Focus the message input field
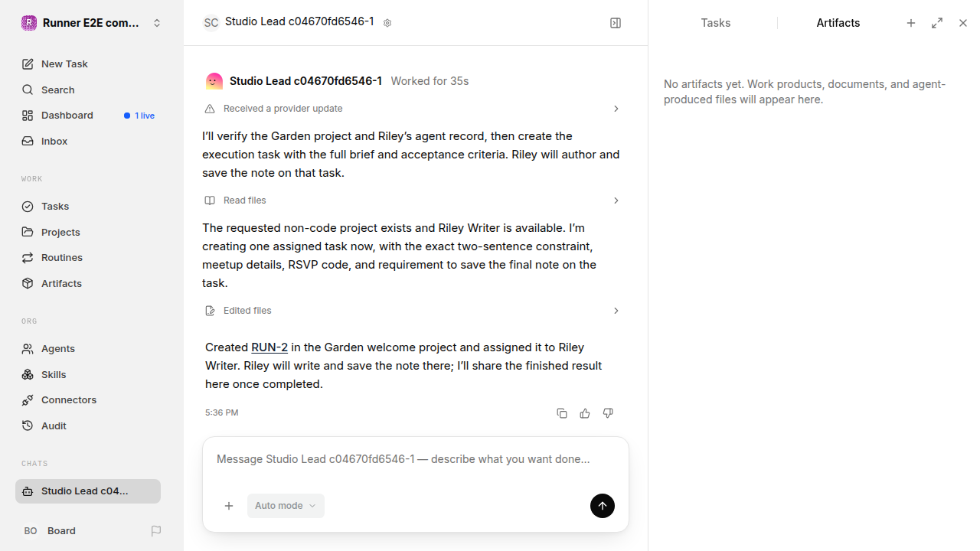Image resolution: width=980 pixels, height=551 pixels. click(416, 459)
